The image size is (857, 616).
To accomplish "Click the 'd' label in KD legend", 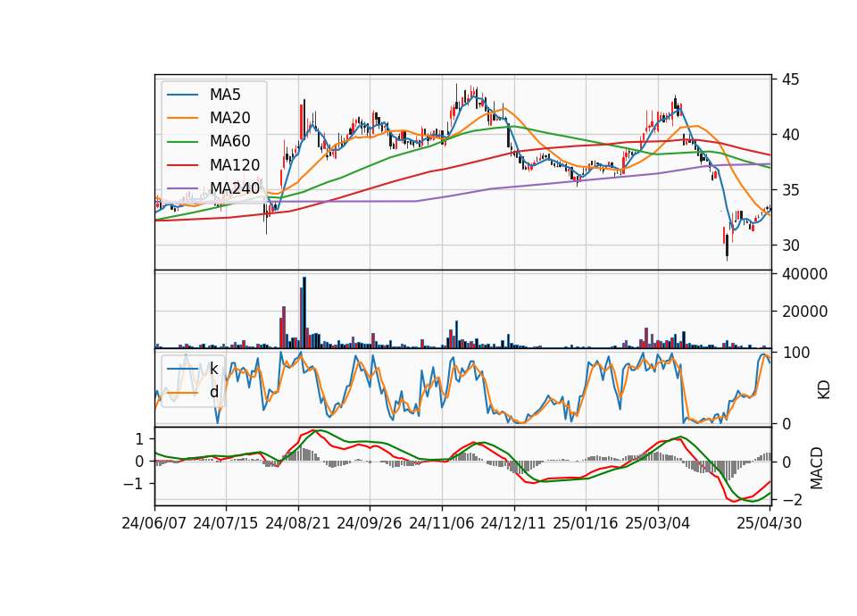I will click(x=213, y=392).
